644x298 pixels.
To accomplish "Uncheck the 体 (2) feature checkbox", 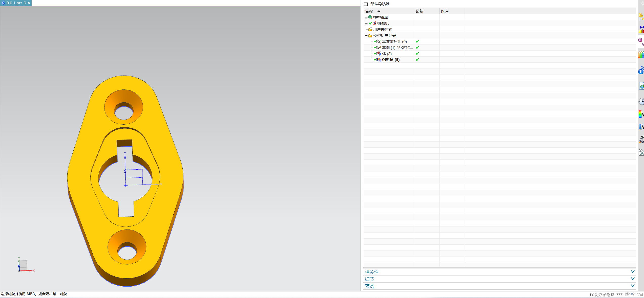I will [375, 54].
